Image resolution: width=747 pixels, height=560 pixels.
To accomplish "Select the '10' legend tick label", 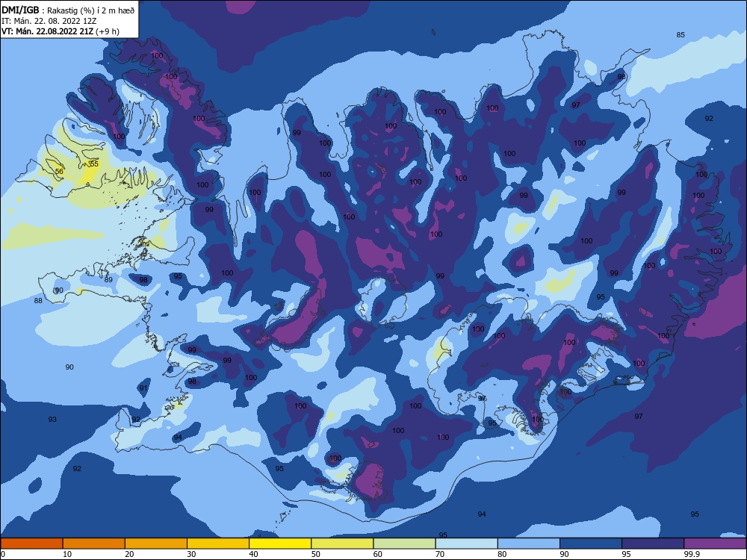I will click(x=67, y=554).
